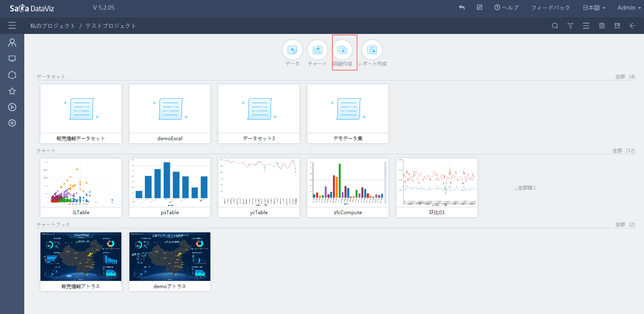Open favorites star in sidebar
Viewport: 644px width, 314px height.
pos(12,91)
